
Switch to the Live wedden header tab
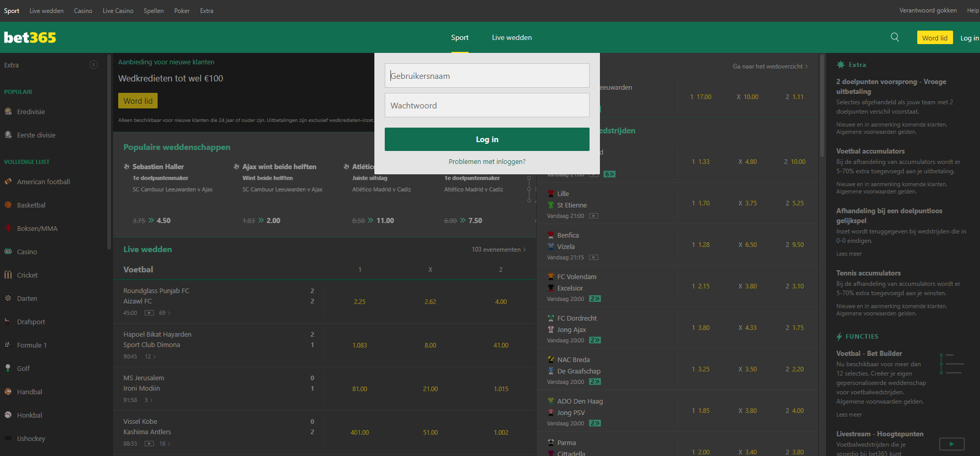coord(512,37)
